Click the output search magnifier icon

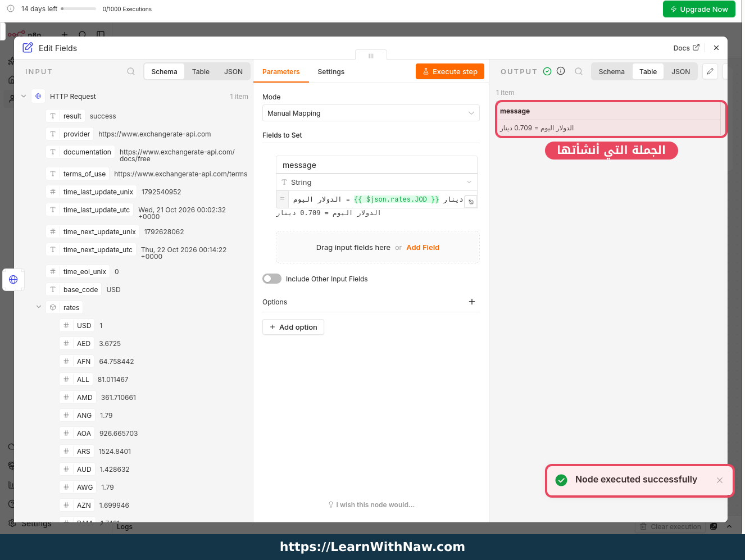579,71
